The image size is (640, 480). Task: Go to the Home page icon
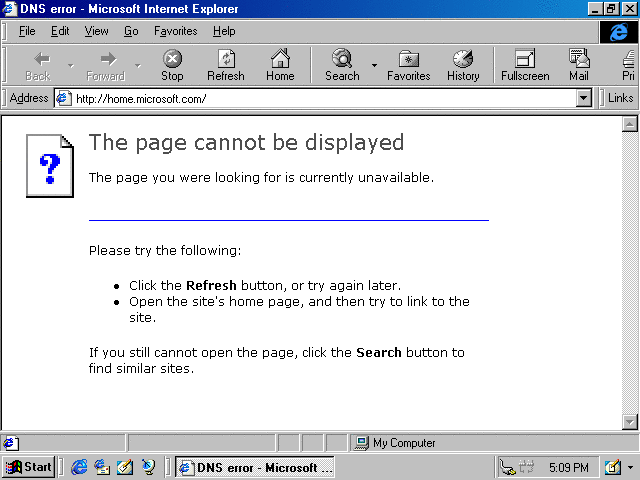(x=280, y=65)
